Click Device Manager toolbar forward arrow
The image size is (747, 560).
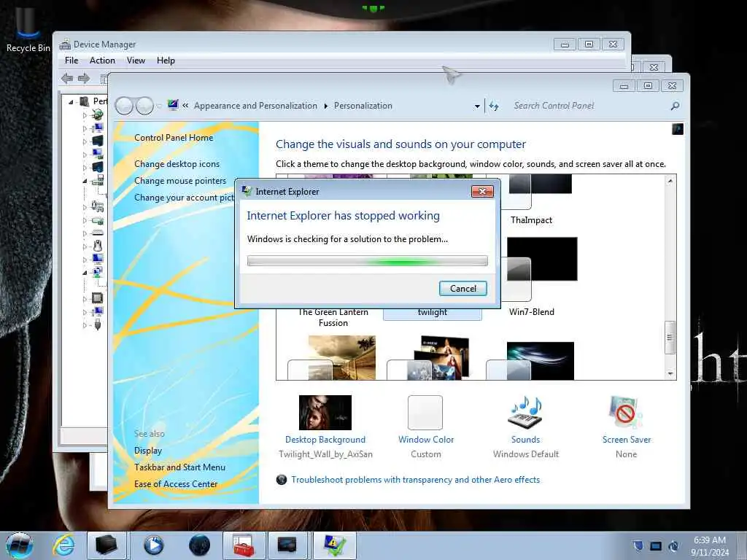point(84,78)
